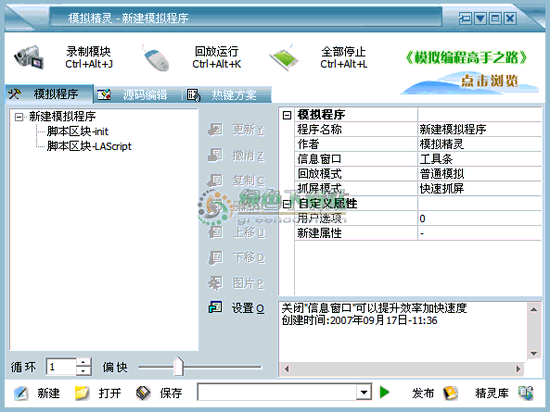Collapse the 新建模拟程序 tree node

(x=19, y=117)
